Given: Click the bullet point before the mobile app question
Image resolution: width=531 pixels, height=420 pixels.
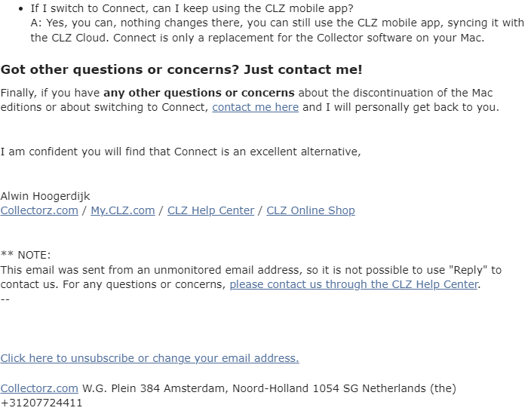Looking at the screenshot, I should pos(21,9).
